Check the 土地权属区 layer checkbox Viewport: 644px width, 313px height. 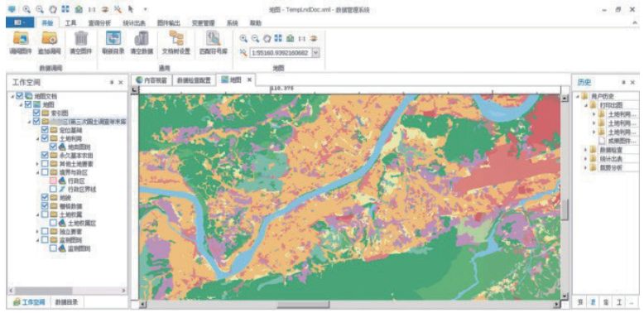(53, 223)
